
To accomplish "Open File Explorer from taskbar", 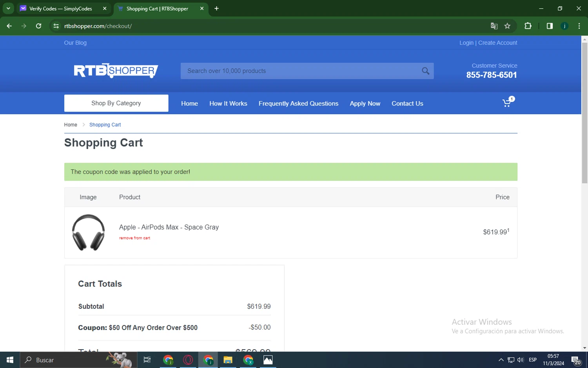I will pyautogui.click(x=228, y=360).
